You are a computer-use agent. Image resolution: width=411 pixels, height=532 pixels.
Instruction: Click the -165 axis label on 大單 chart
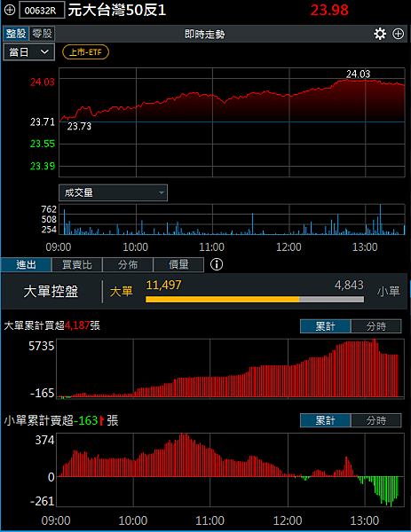[42, 393]
